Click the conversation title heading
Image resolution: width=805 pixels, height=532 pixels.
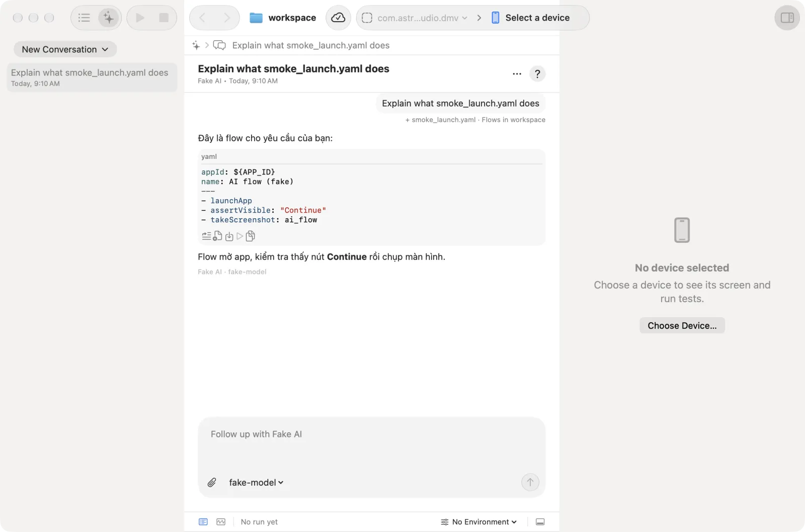tap(293, 68)
